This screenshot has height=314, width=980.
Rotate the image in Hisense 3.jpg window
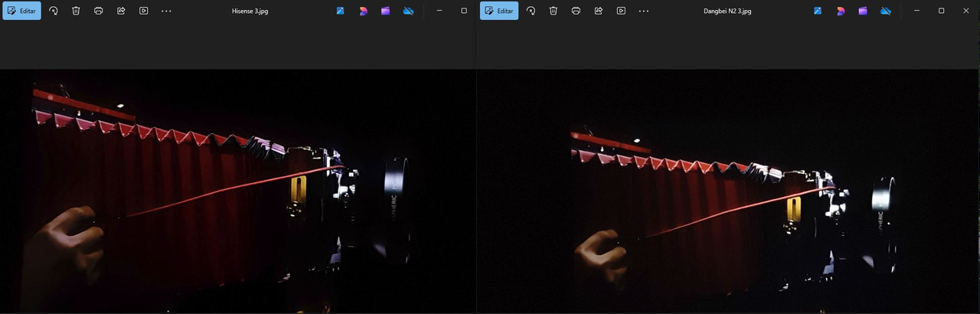(53, 11)
